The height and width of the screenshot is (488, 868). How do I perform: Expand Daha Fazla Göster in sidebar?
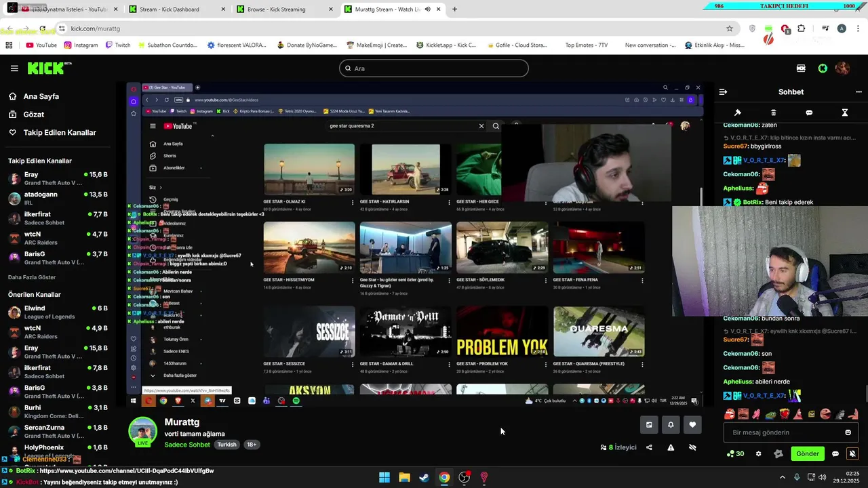tap(32, 277)
